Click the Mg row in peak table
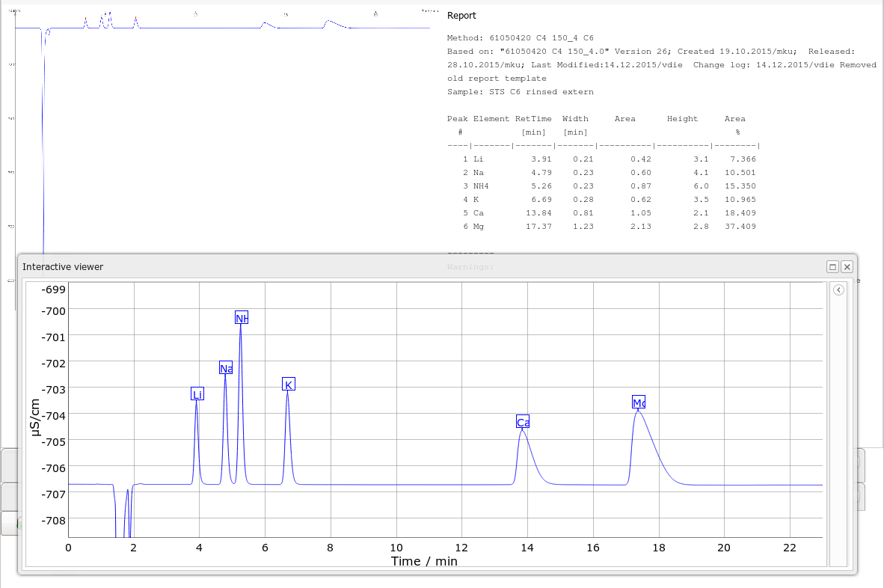Image resolution: width=884 pixels, height=588 pixels. [602, 227]
